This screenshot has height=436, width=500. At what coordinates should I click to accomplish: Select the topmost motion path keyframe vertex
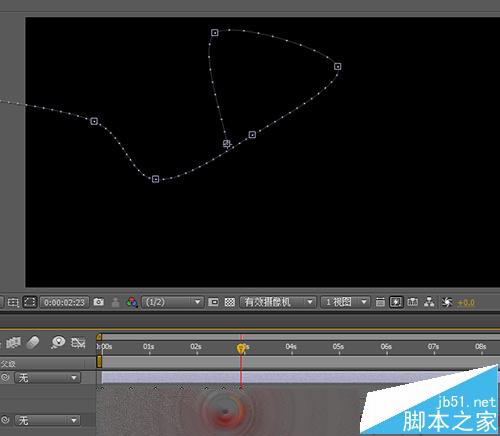[215, 33]
